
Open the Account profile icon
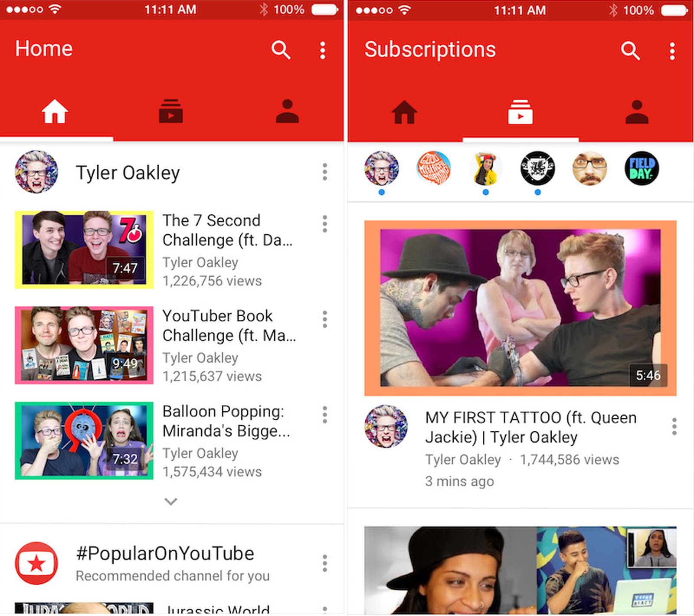287,111
